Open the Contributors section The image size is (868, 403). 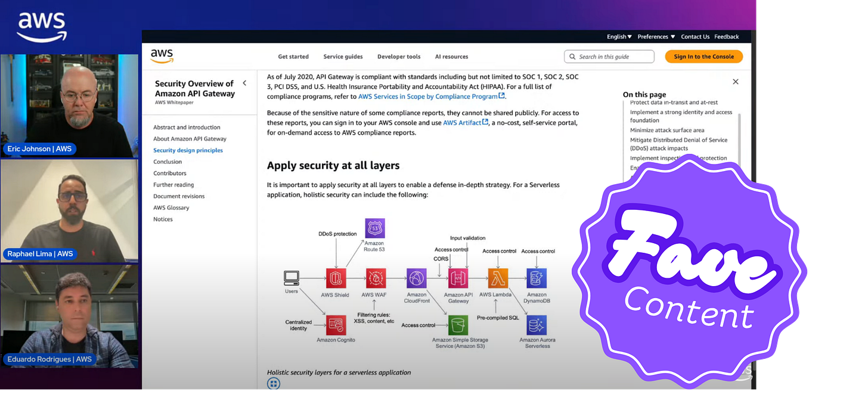[x=170, y=173]
